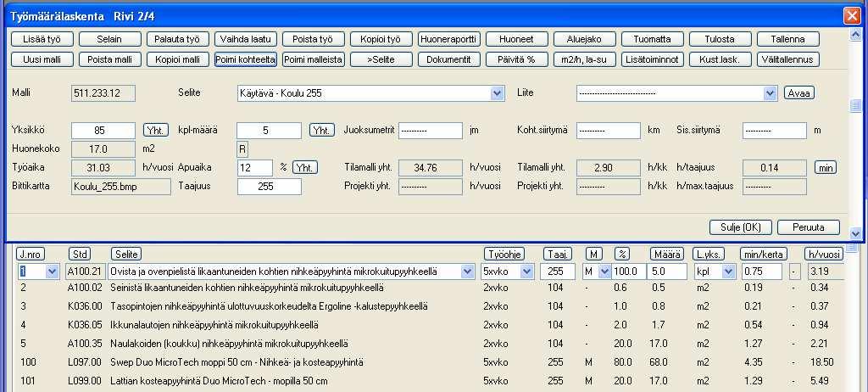Click the Tallenna button
The image size is (868, 392).
[788, 39]
